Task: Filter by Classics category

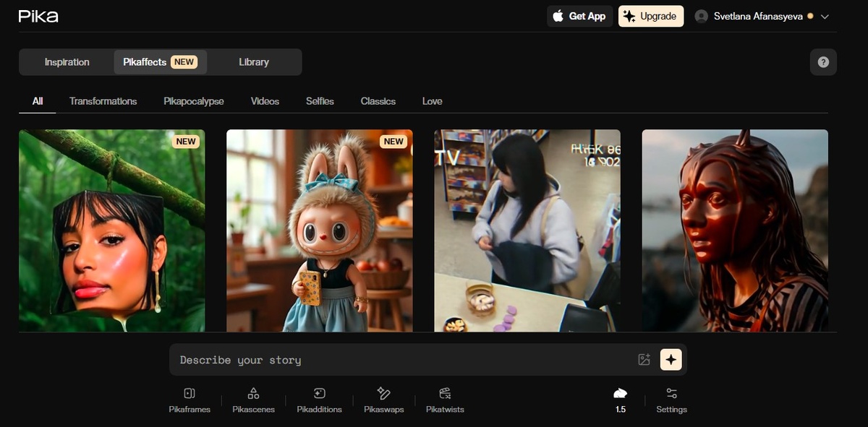Action: pos(378,101)
